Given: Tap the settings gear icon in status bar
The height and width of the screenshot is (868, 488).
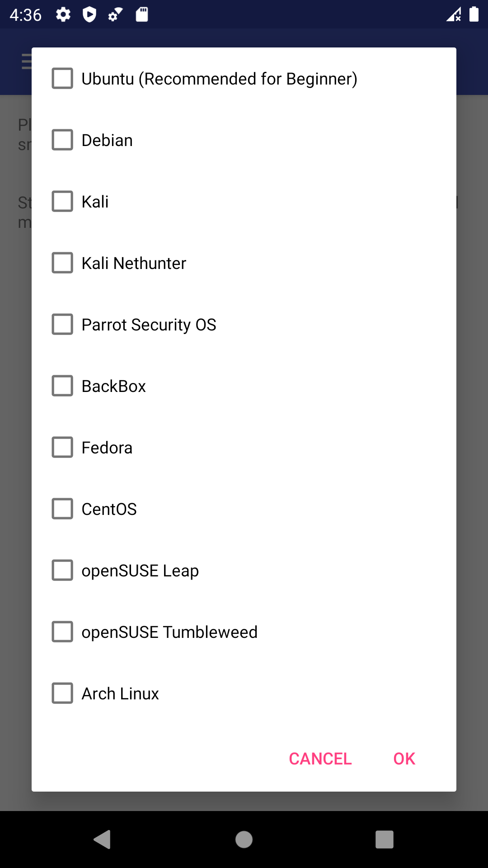Looking at the screenshot, I should pyautogui.click(x=63, y=14).
